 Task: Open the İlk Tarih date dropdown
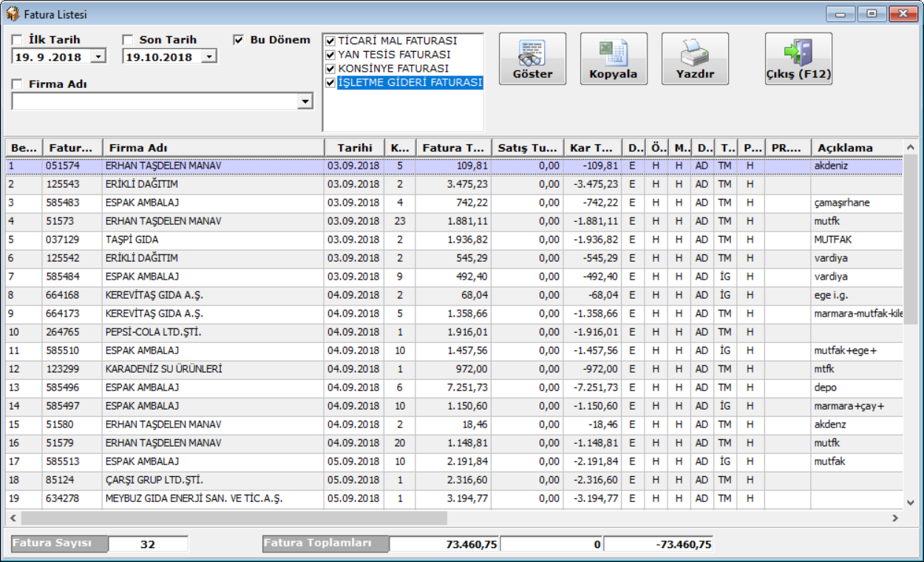tap(98, 57)
